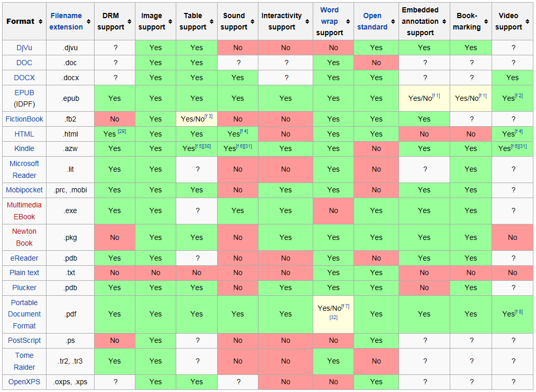Sort by Interactivity support column arrows
Viewport: 536px width, 392px height.
pyautogui.click(x=307, y=21)
